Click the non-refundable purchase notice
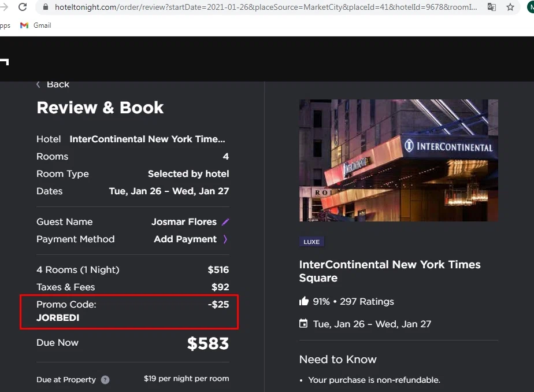The height and width of the screenshot is (392, 534). (374, 380)
